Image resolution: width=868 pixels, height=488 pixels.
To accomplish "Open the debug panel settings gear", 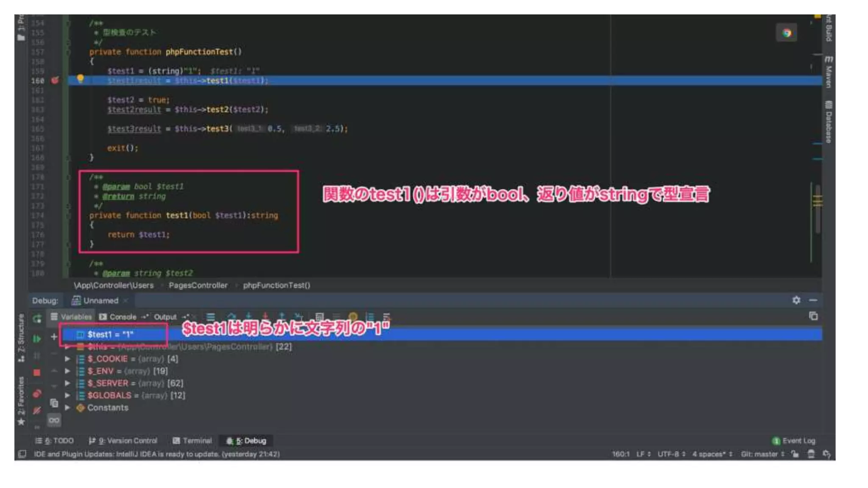I will (796, 300).
